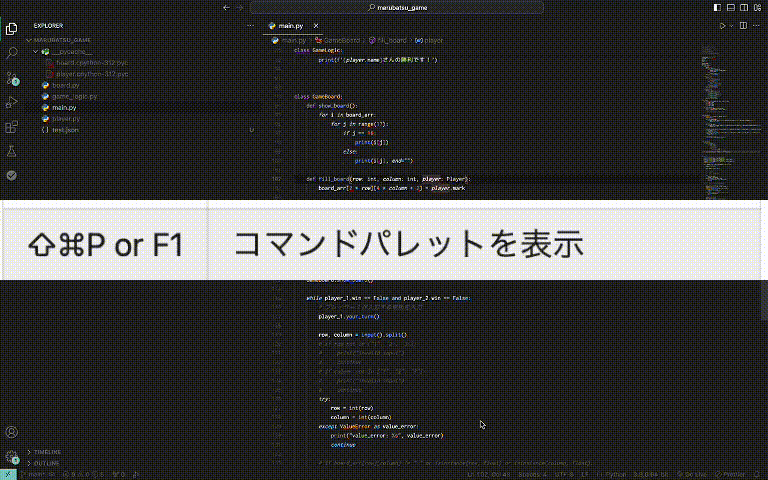Viewport: 768px width, 480px height.
Task: Click the class GameBoard code line
Action: coord(318,96)
